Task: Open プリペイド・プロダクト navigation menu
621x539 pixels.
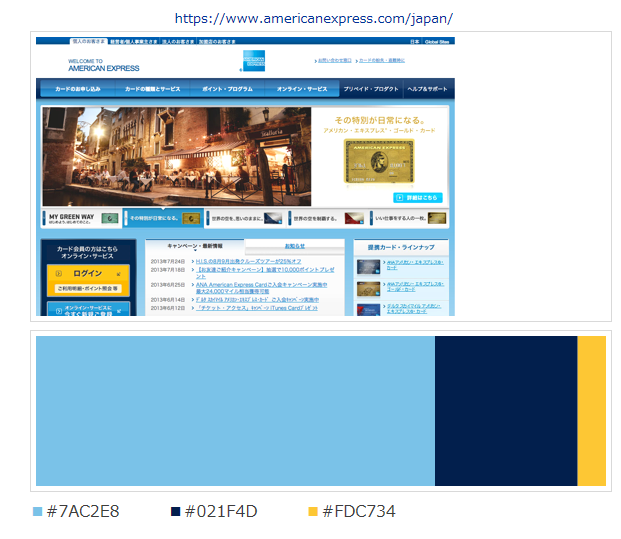Action: point(371,89)
